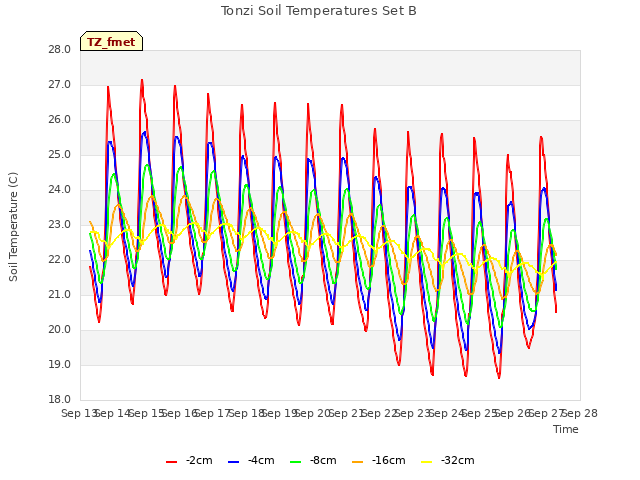
Task: Click the 22.0 y-axis tick label
Action: 60,260
